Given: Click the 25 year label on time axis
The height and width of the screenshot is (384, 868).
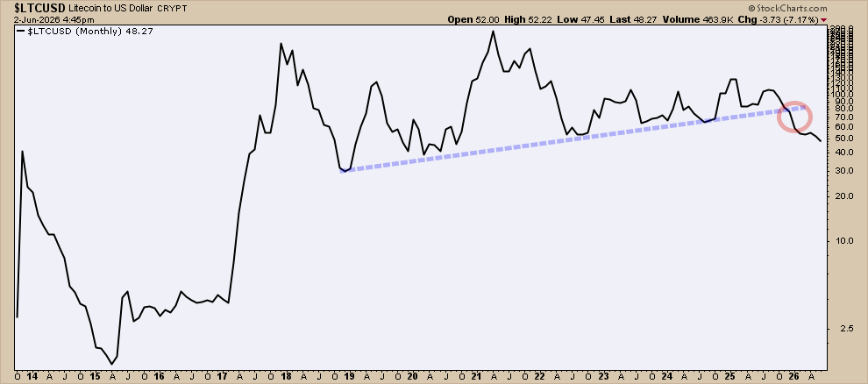Looking at the screenshot, I should point(730,376).
